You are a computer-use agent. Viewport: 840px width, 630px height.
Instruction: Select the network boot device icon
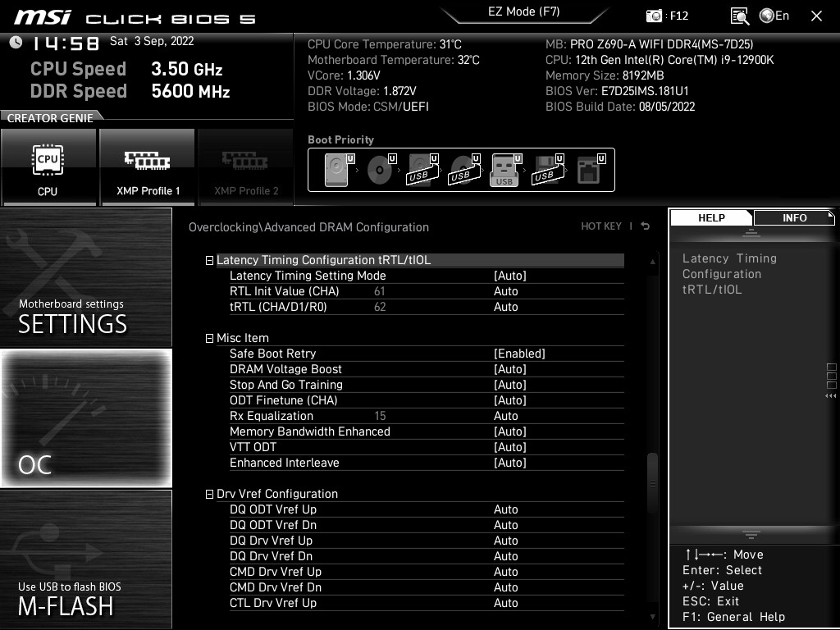point(591,170)
